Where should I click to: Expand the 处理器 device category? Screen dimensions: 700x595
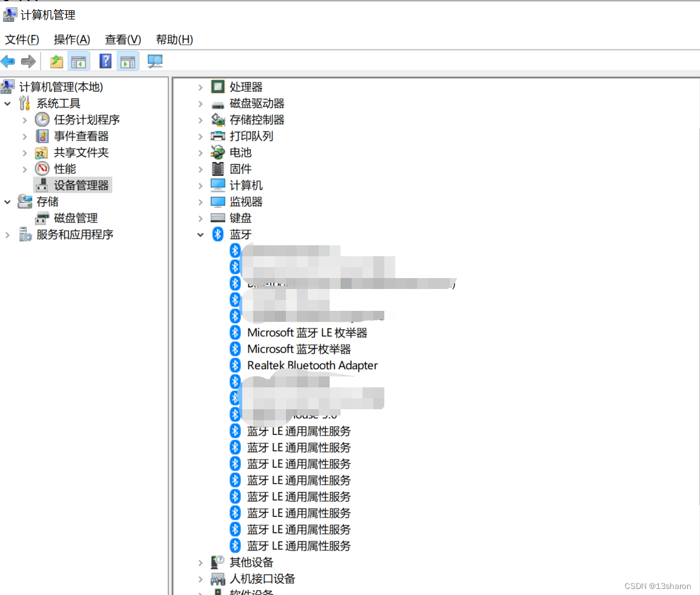(x=200, y=87)
